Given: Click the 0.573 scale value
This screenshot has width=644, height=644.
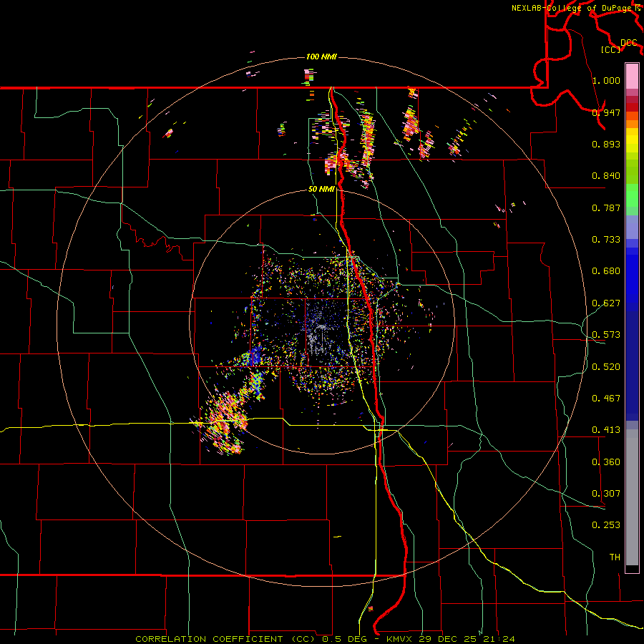Looking at the screenshot, I should click(x=606, y=335).
